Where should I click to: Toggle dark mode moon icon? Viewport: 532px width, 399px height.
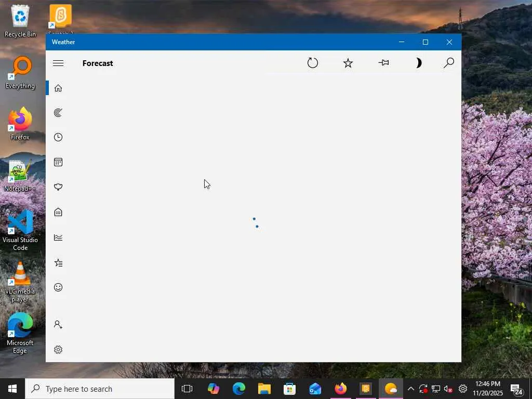pos(418,63)
